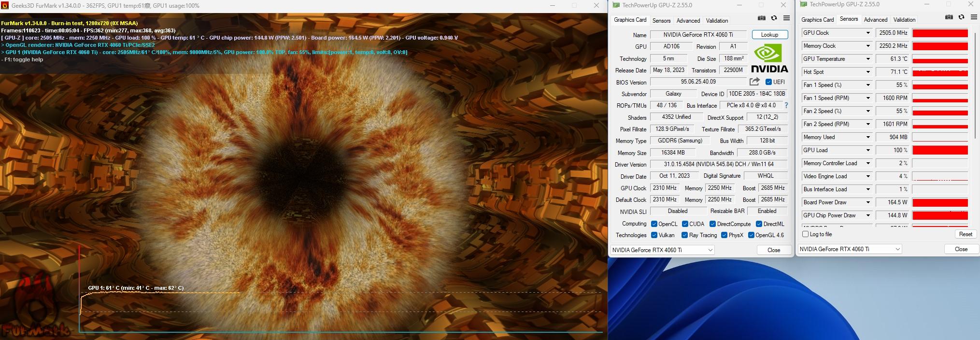Click Close button in Sensors window
980x340 pixels.
(x=961, y=249)
